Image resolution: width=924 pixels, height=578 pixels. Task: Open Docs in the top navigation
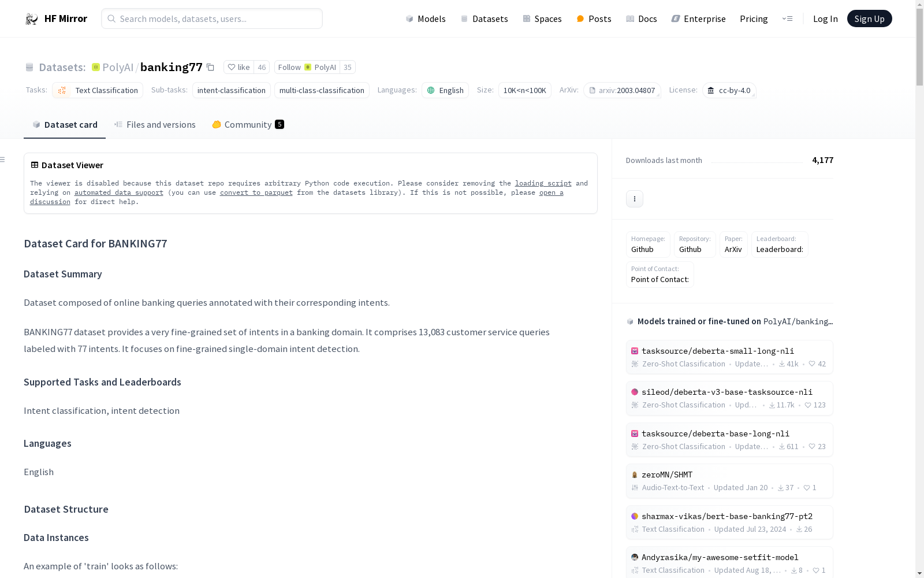coord(642,18)
